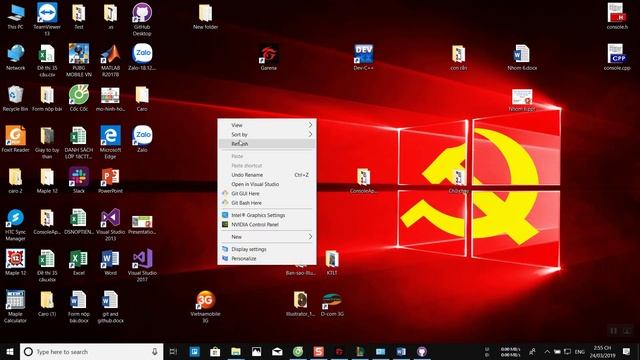Screen dimensions: 640x360
Task: Select the Caro (1) folder icon
Action: (x=47, y=304)
